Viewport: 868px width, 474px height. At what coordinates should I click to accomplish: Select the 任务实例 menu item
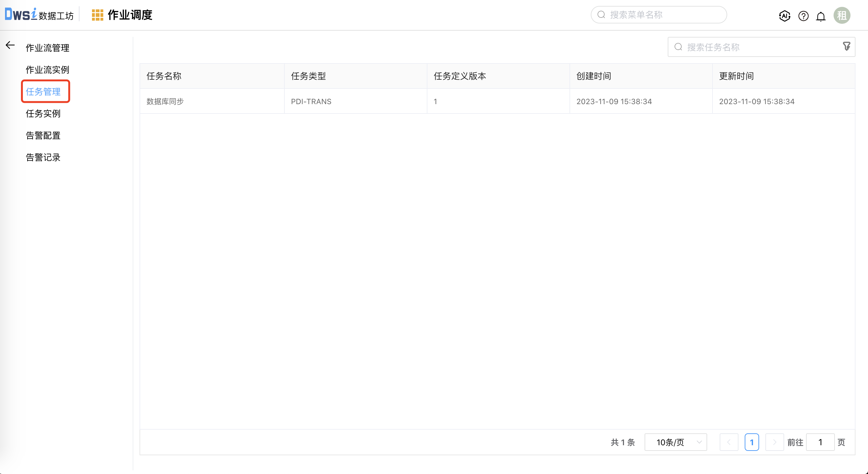click(x=43, y=114)
